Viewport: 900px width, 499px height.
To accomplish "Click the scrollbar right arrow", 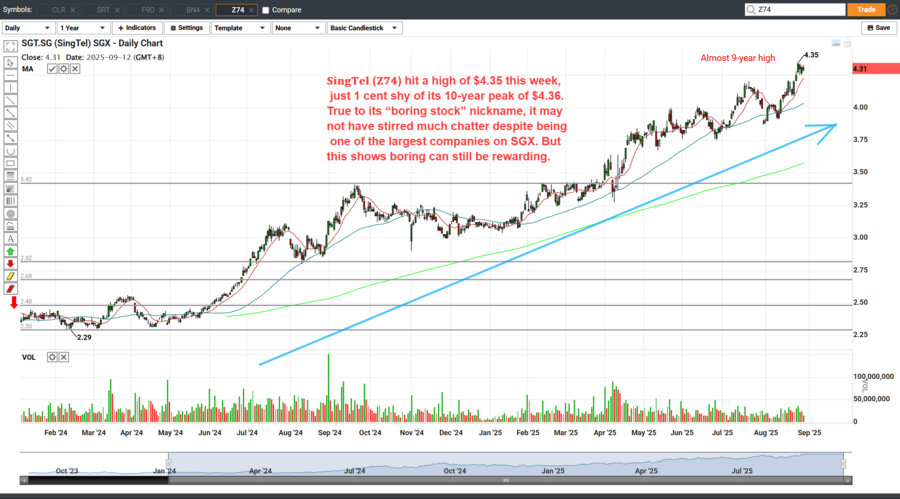I will pos(848,480).
